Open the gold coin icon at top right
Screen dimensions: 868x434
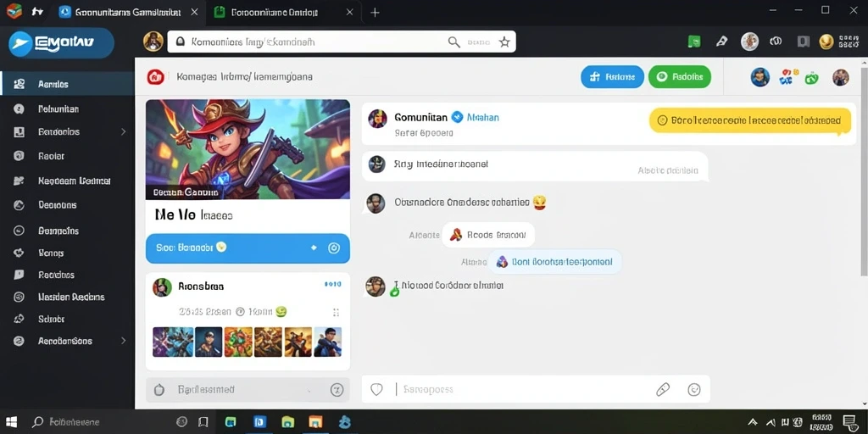(x=826, y=42)
